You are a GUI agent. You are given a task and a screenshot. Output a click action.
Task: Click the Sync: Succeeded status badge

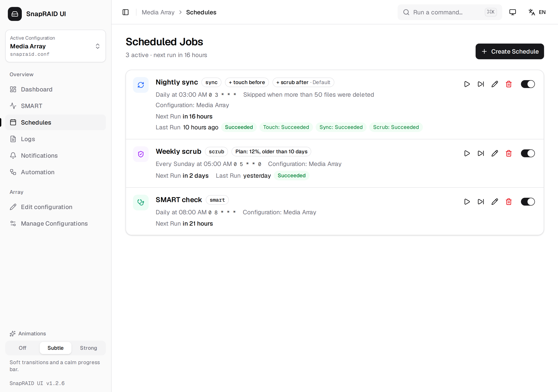pos(341,127)
